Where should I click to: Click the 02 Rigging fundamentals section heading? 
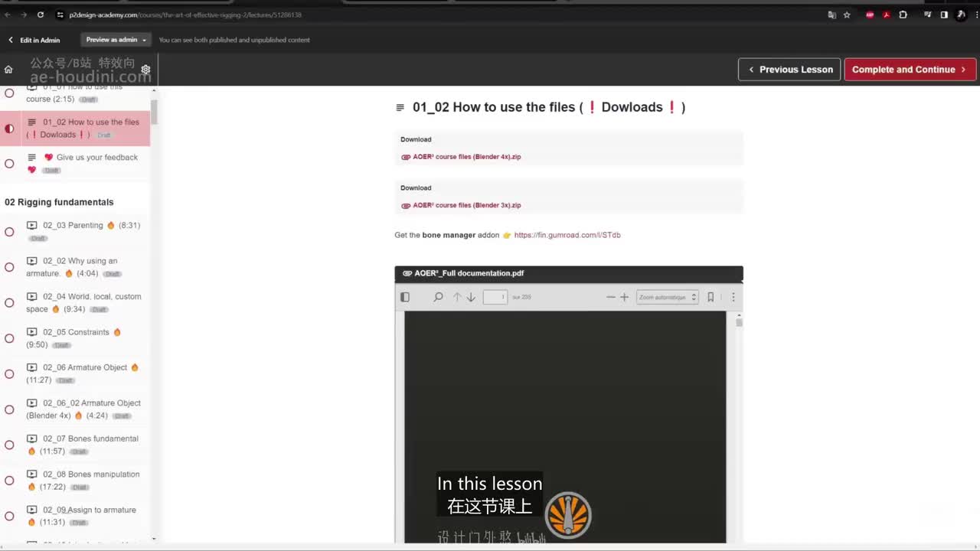[x=59, y=202]
